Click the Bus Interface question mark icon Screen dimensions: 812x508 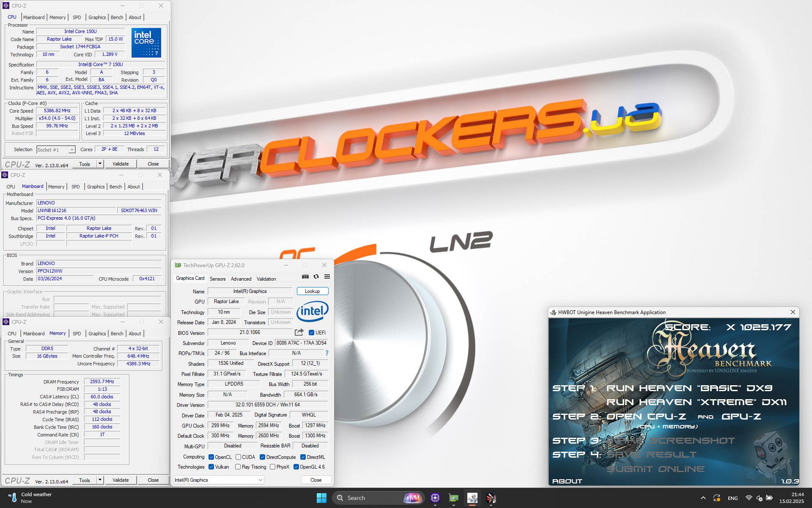[x=326, y=353]
